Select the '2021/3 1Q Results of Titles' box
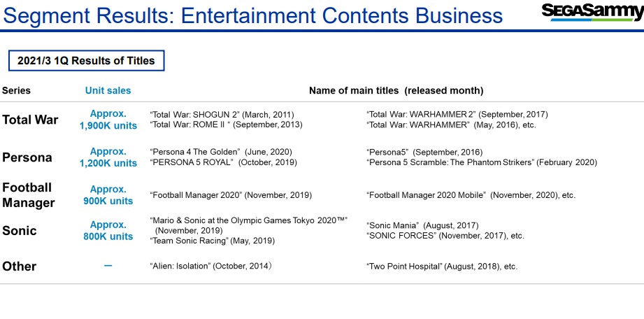The width and height of the screenshot is (644, 319). tap(86, 61)
